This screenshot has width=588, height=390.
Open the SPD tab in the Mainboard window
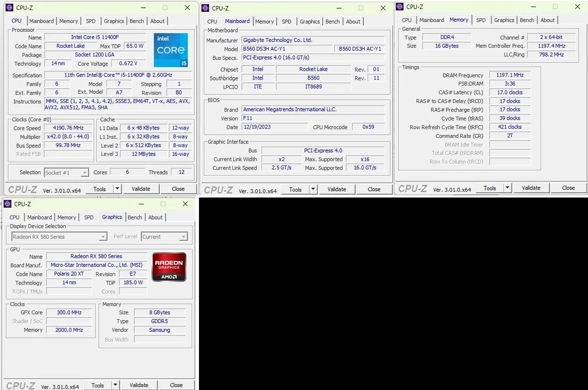[287, 22]
